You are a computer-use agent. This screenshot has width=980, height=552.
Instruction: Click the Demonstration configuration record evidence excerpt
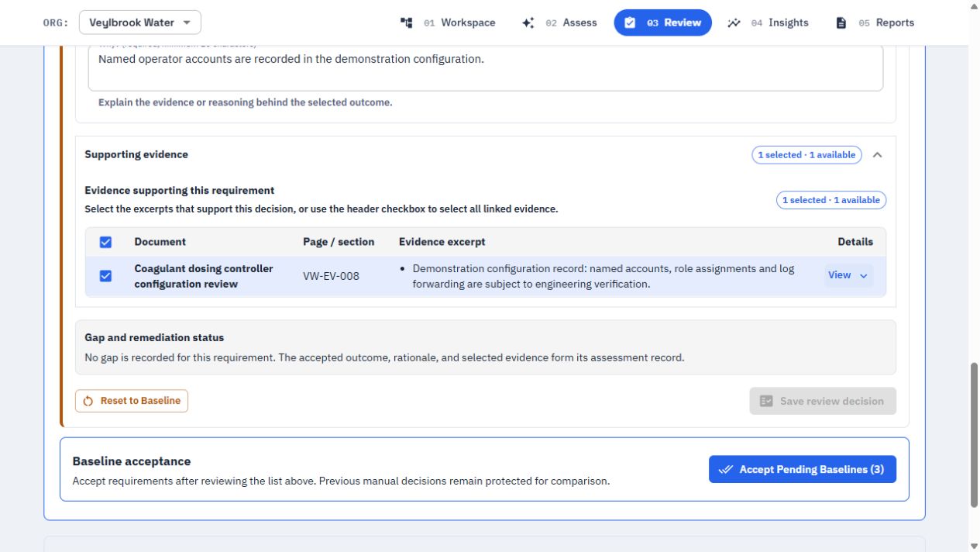pos(603,276)
